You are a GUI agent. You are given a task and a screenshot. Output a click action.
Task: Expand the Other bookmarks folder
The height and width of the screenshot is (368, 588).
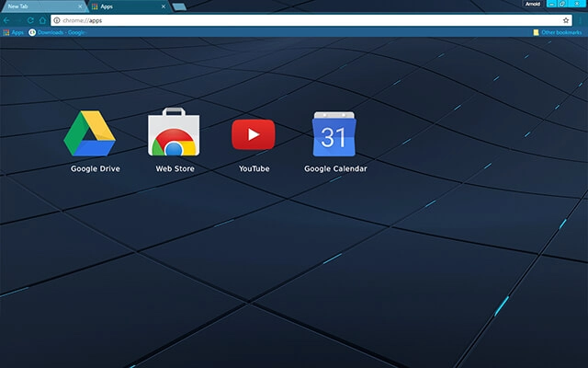coord(558,32)
